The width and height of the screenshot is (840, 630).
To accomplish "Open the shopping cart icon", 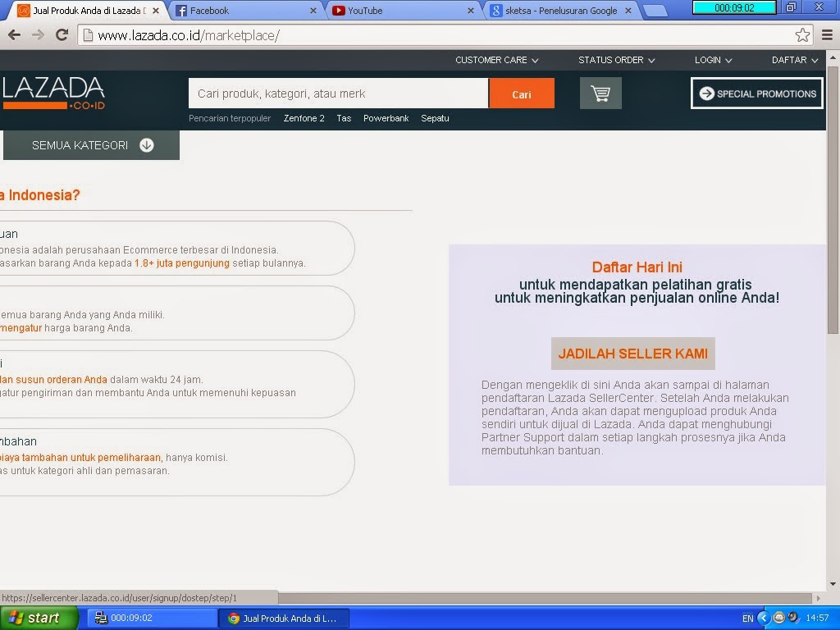I will [x=600, y=94].
